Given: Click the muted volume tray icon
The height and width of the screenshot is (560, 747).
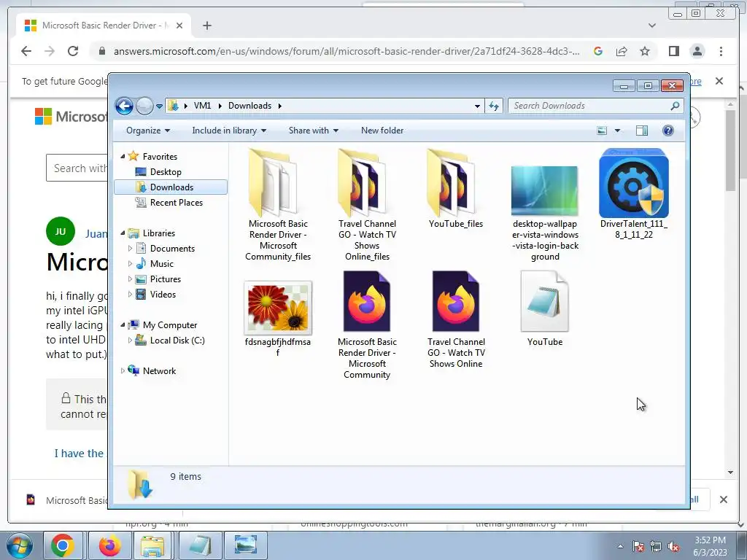Looking at the screenshot, I should (673, 547).
